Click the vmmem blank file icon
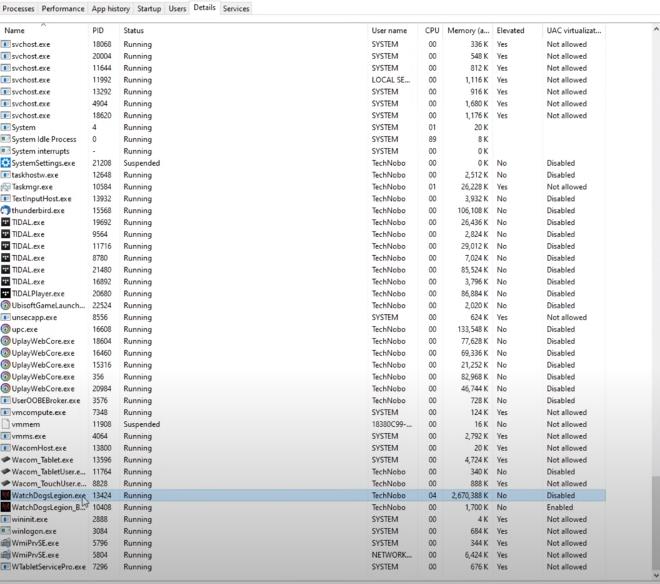 5,424
